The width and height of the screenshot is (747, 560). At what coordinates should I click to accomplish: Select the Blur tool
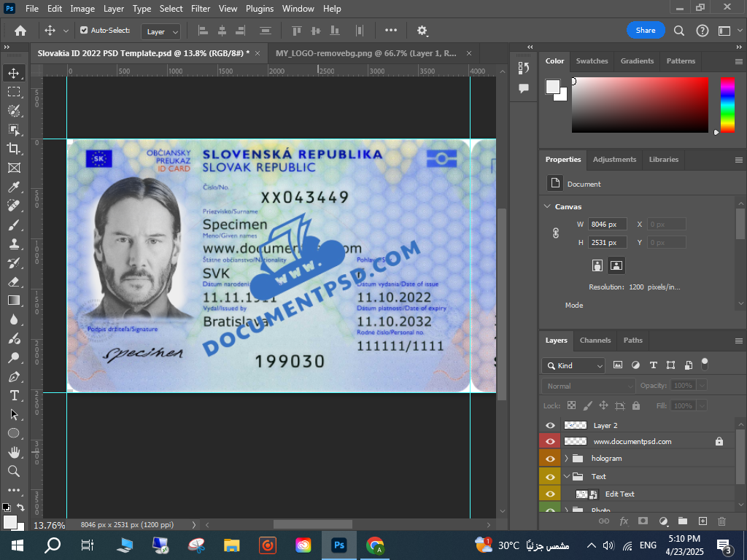coord(14,319)
